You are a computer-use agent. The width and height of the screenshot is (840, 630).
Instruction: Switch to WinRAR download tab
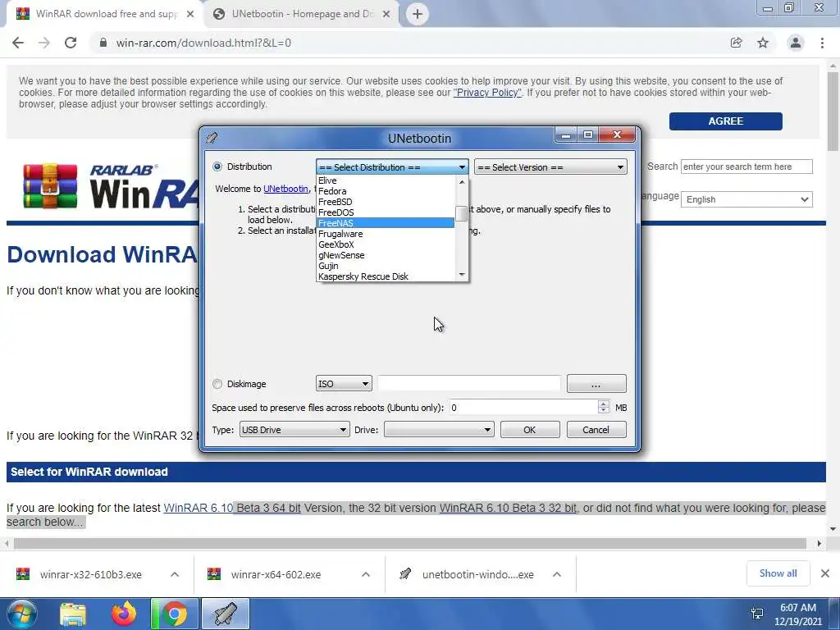pos(105,14)
